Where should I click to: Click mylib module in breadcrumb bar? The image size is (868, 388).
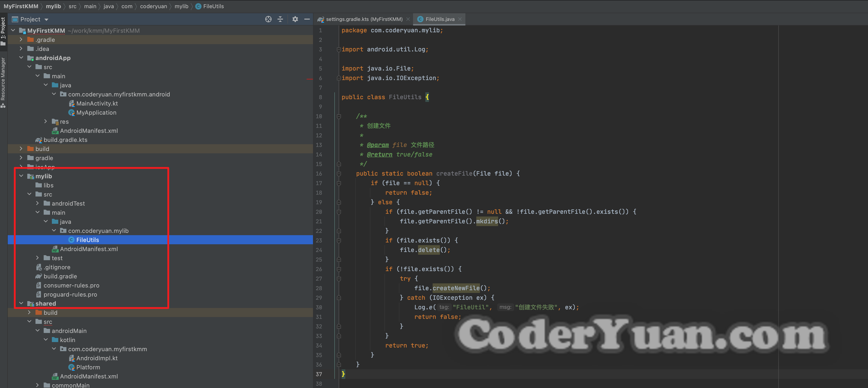click(53, 6)
